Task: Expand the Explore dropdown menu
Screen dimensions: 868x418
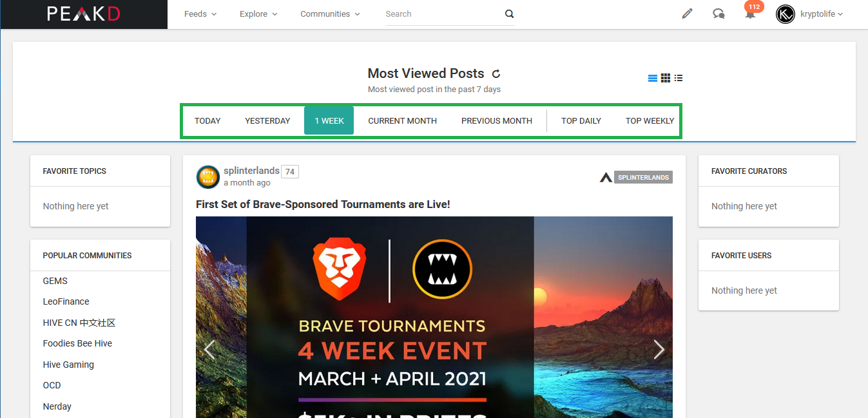Action: click(x=258, y=14)
